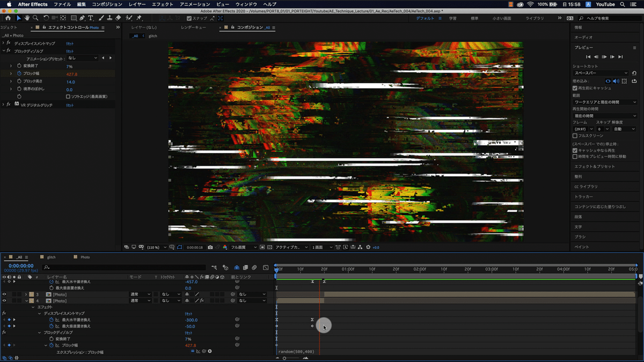Select the Type text tool
This screenshot has width=644, height=362.
pyautogui.click(x=91, y=18)
